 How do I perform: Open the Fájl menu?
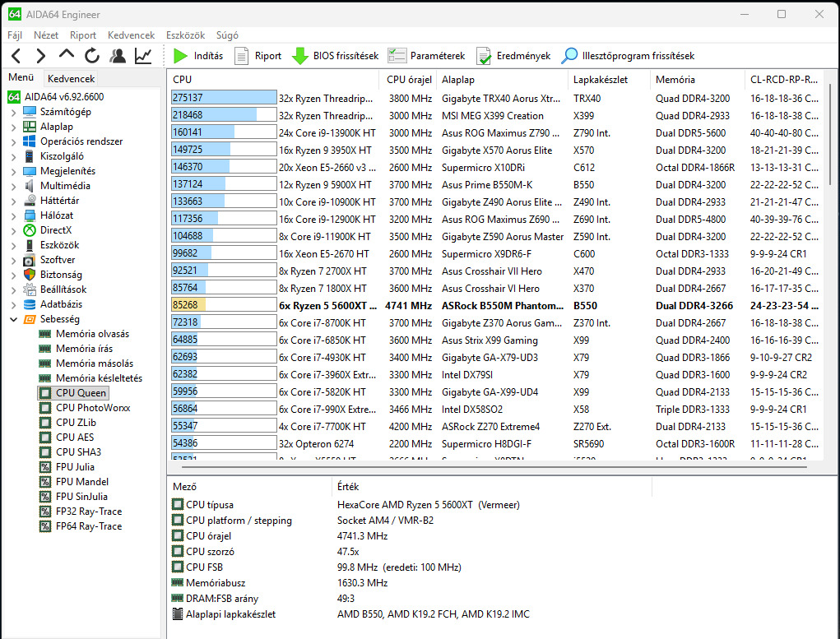[15, 35]
